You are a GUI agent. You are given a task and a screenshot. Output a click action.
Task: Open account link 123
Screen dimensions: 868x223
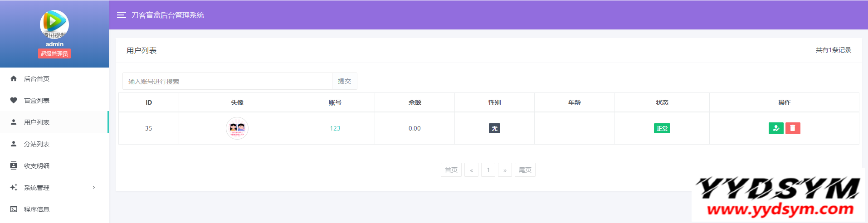point(335,128)
